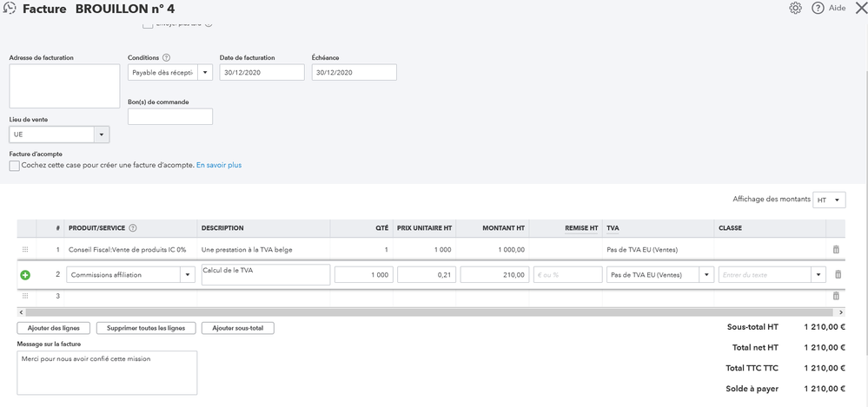Screen dimensions: 868x407
Task: Select Une prestation à la TVA belge cell
Action: point(263,249)
